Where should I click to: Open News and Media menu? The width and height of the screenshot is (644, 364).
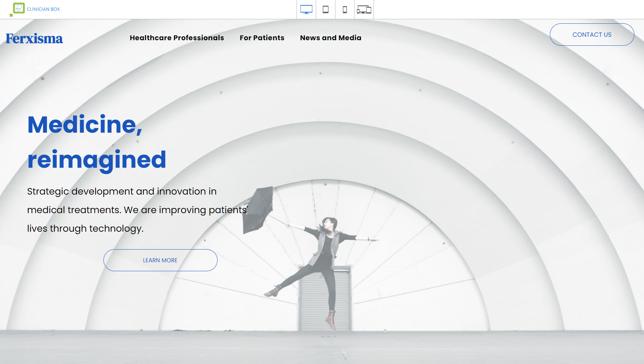(x=331, y=38)
